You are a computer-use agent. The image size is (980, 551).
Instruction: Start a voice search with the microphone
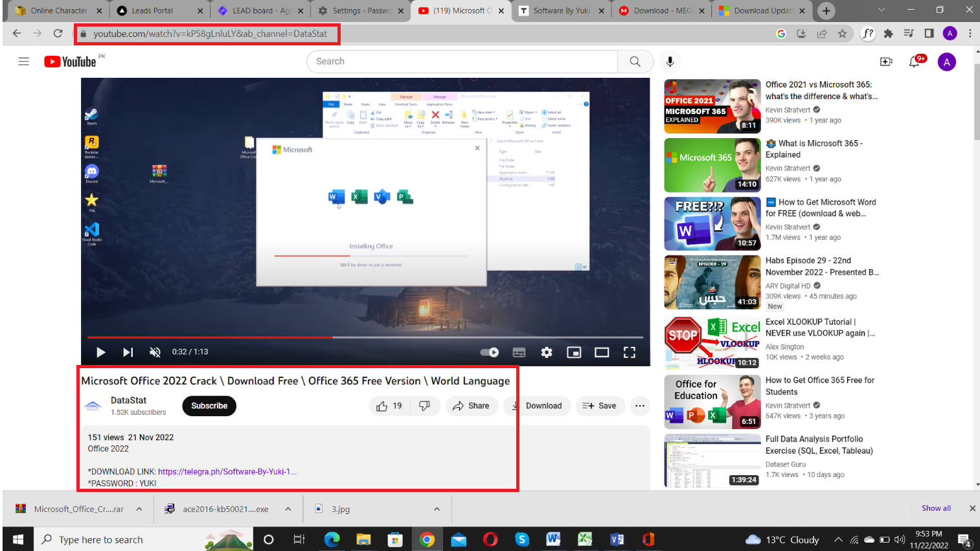[x=670, y=61]
